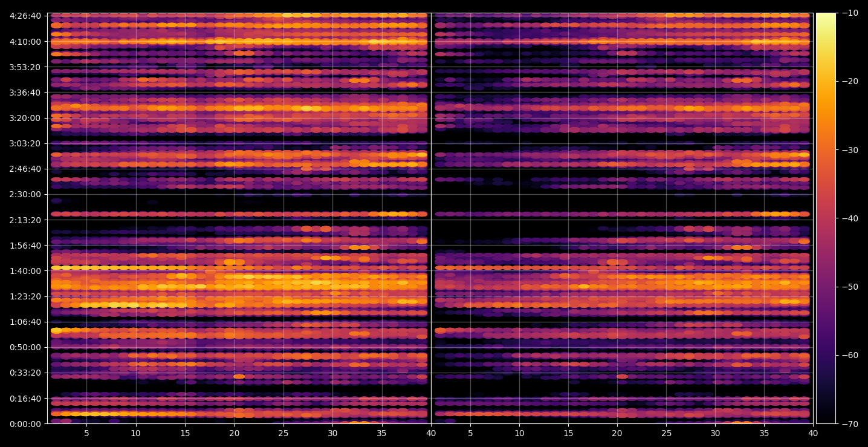
Task: Select x-axis tick 30 under the right heatmap
Action: [716, 433]
